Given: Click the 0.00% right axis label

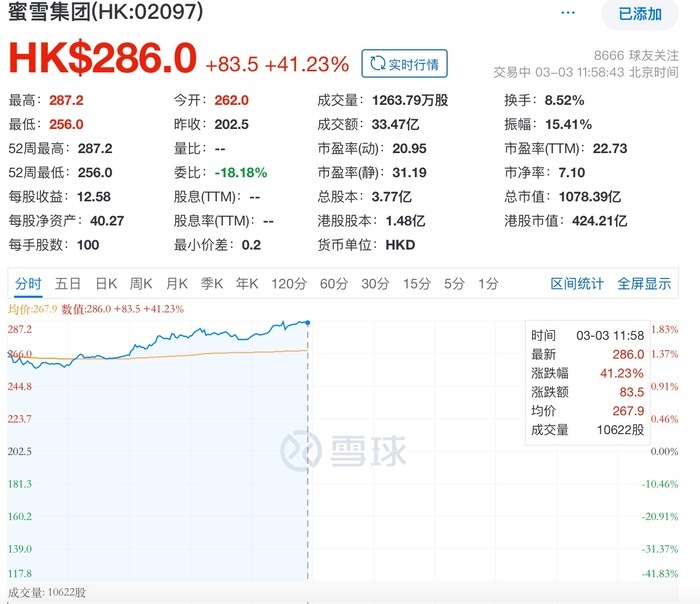Looking at the screenshot, I should (x=664, y=451).
